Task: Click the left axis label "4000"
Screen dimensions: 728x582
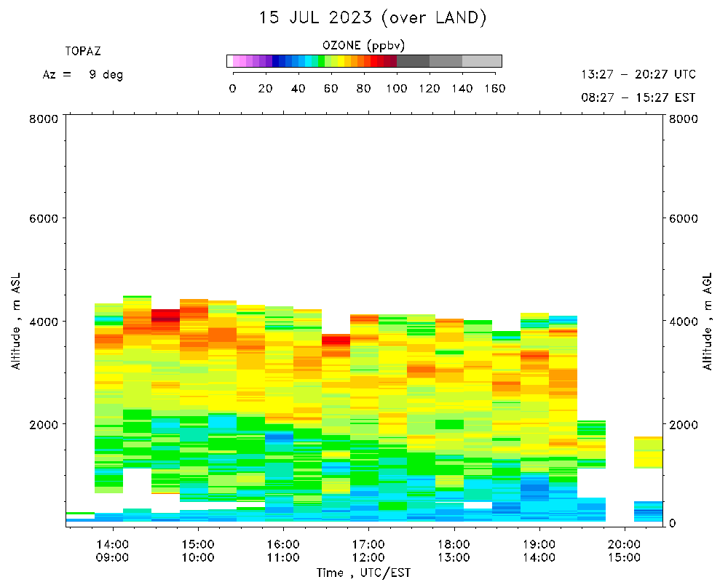Action: point(44,321)
